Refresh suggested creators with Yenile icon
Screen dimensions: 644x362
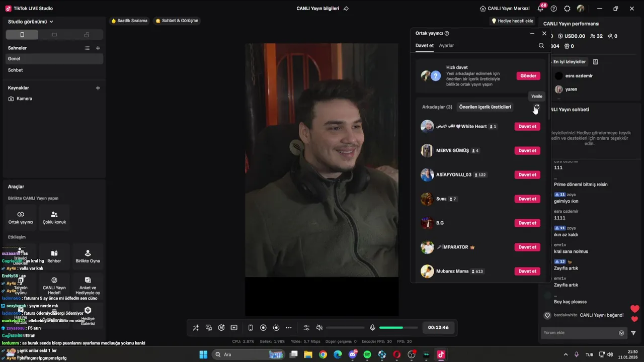tap(537, 107)
